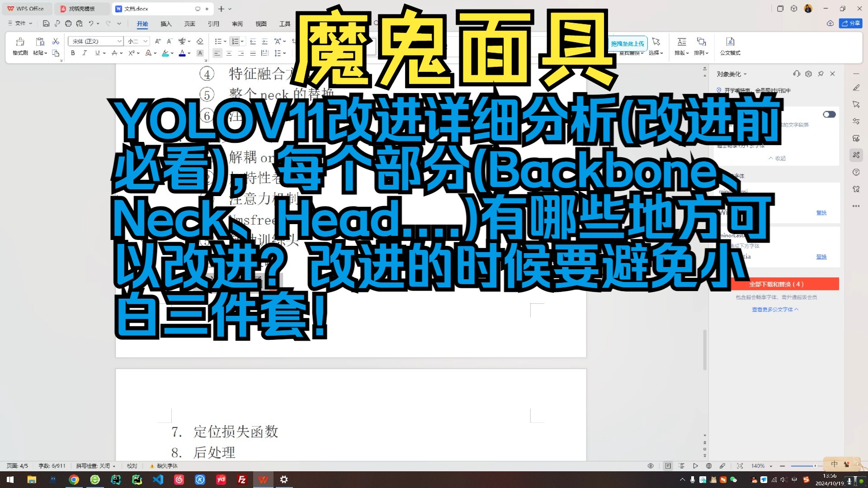Click the zoom slider handle
868x488 pixels.
click(815, 466)
